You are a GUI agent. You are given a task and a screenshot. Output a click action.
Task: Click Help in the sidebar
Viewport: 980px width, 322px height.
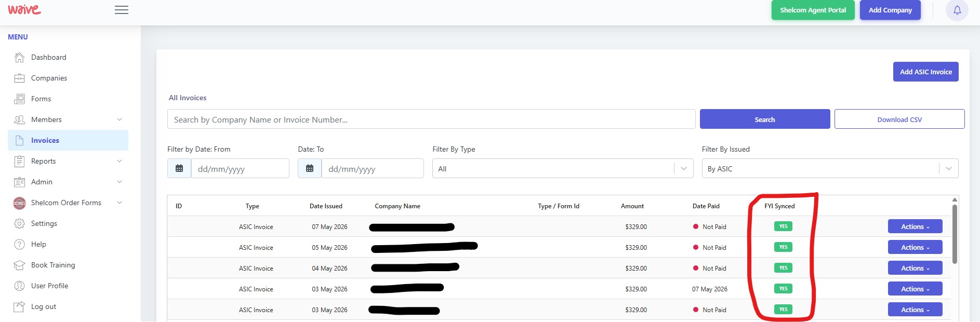(x=68, y=244)
